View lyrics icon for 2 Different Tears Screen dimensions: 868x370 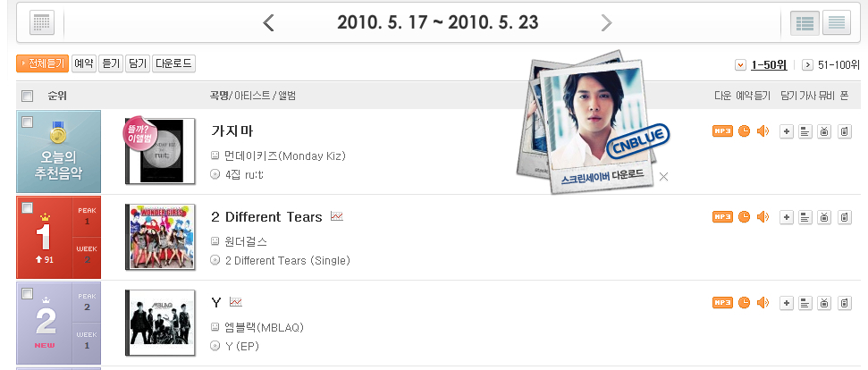point(805,217)
